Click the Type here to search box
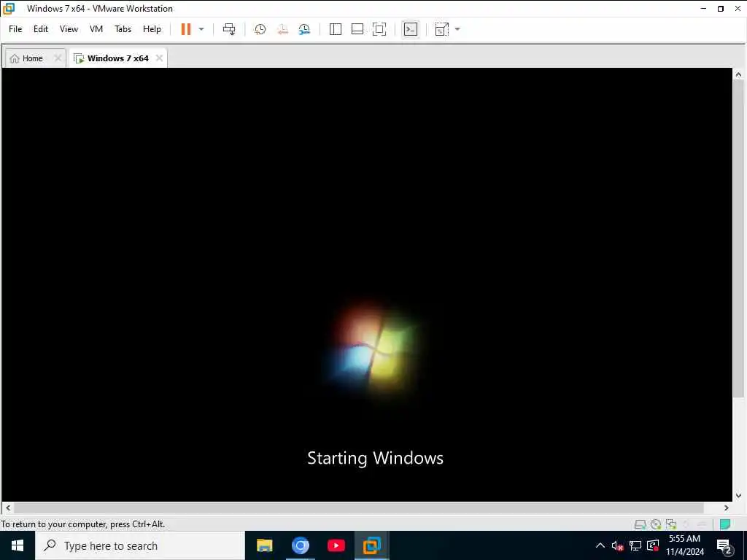The image size is (747, 560). point(140,545)
